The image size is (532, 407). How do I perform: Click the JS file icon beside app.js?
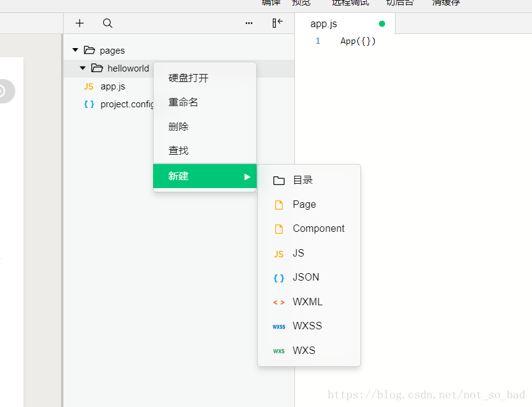(90, 87)
